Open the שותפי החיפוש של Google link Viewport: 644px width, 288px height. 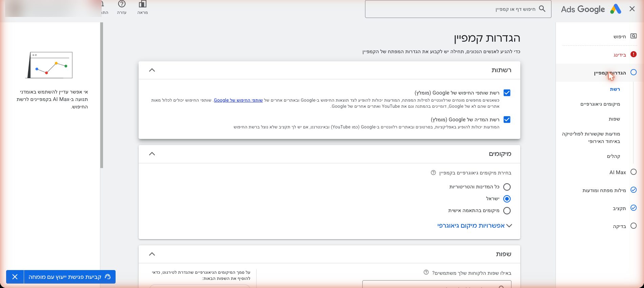[x=238, y=100]
